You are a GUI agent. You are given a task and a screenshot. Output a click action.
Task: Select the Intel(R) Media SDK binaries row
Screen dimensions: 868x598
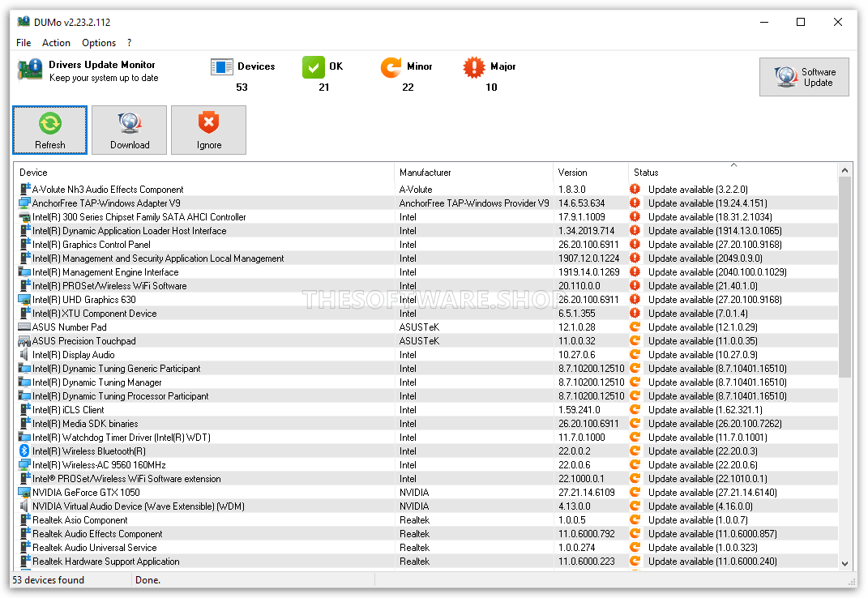coord(426,424)
